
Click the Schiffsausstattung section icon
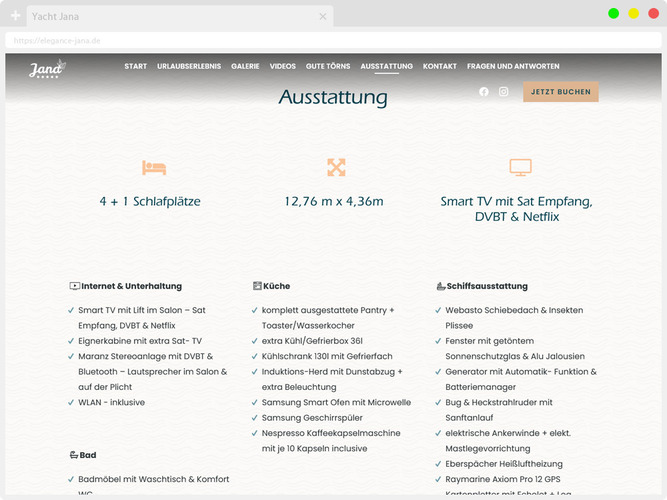[x=440, y=286]
